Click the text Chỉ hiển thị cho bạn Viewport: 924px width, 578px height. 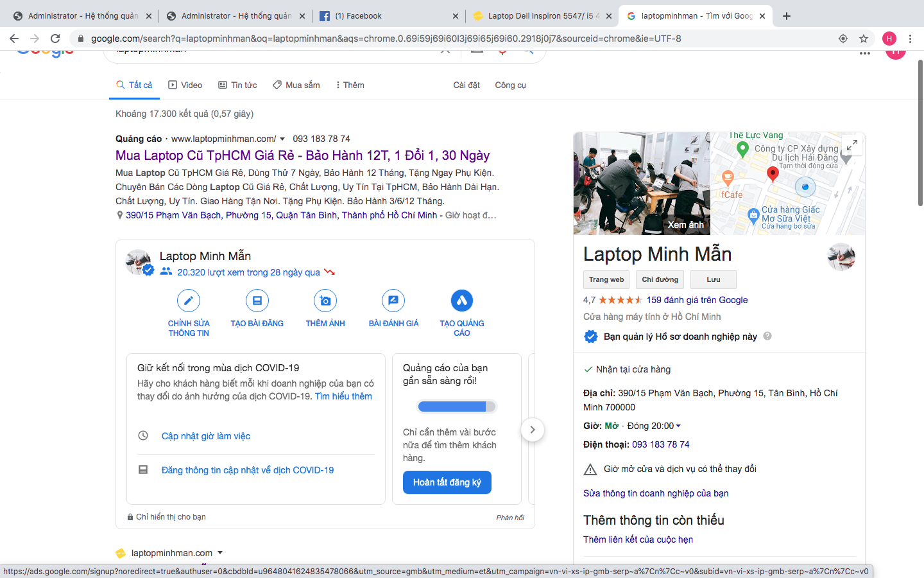pyautogui.click(x=171, y=517)
